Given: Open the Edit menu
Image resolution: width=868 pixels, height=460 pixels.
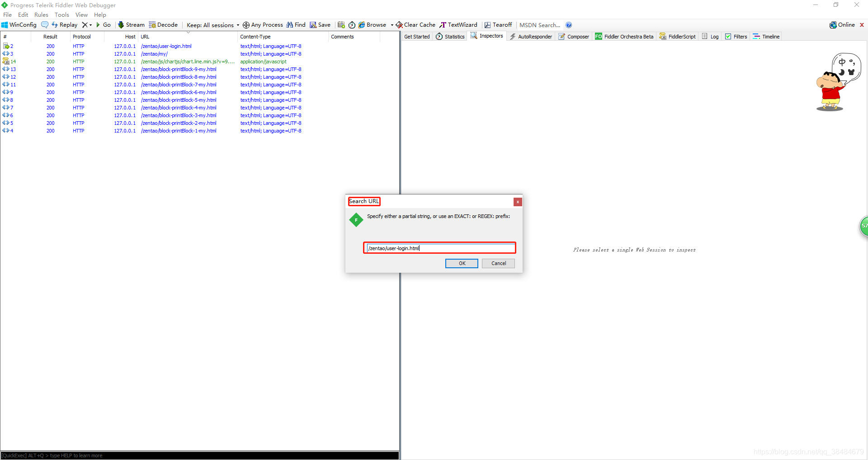Looking at the screenshot, I should (23, 15).
